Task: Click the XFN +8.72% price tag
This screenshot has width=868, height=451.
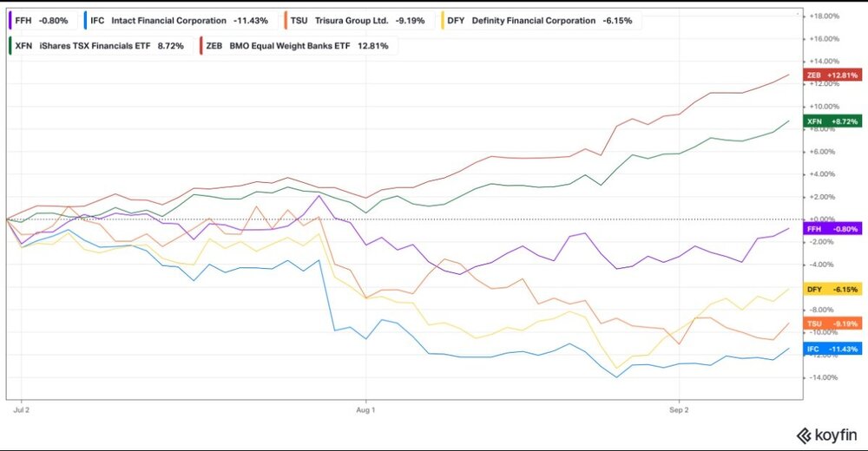Action: click(x=832, y=121)
